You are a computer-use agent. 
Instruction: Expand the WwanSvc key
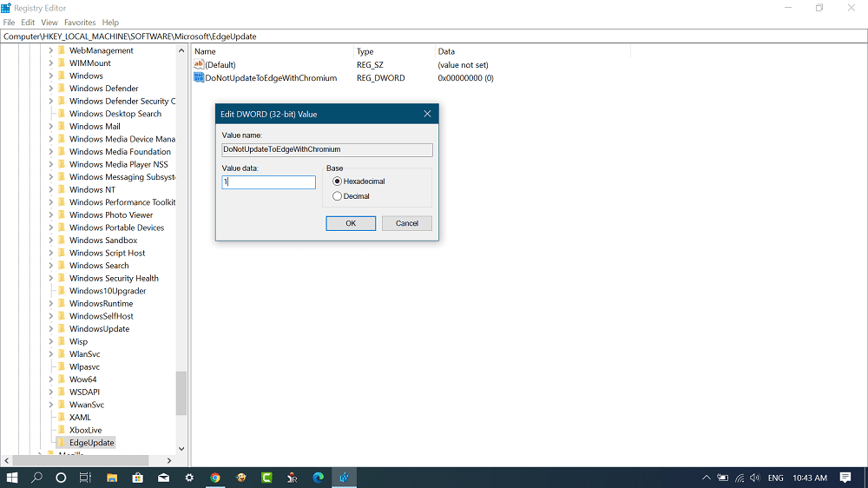click(50, 405)
